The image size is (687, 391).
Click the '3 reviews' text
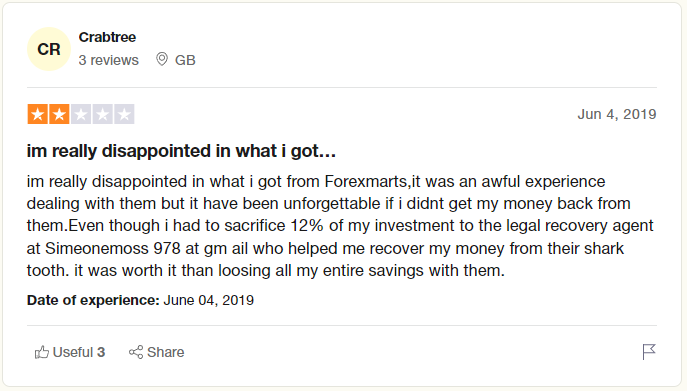click(x=108, y=60)
